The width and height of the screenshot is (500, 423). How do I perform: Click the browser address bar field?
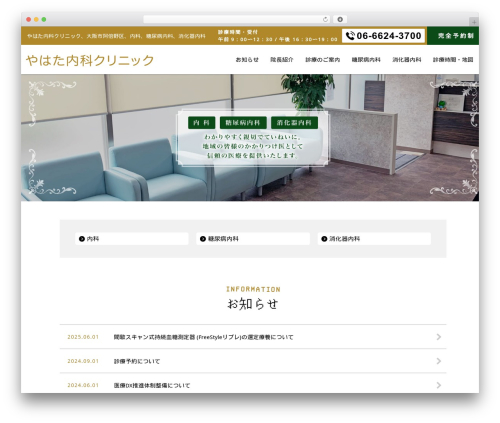[237, 20]
